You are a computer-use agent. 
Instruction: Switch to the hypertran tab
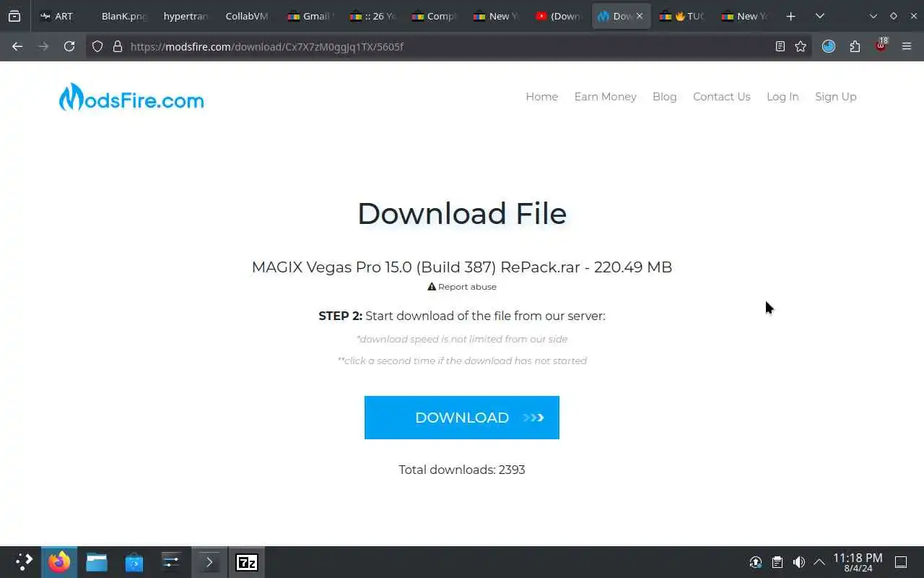point(185,16)
